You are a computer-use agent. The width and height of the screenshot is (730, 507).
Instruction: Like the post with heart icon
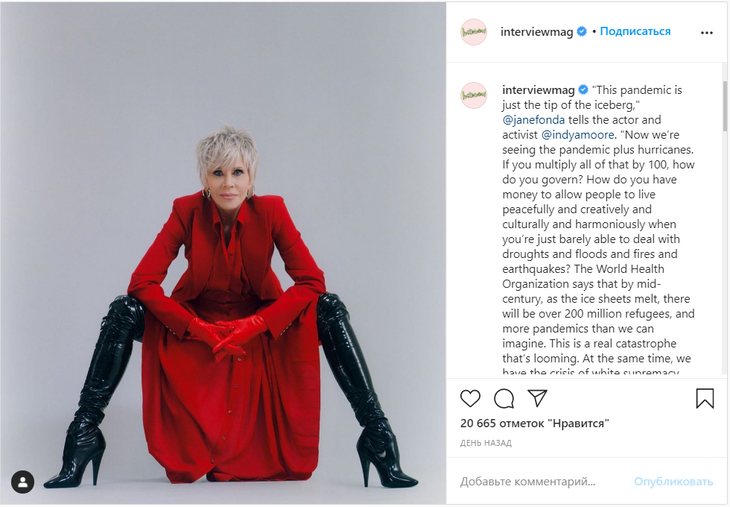(470, 399)
